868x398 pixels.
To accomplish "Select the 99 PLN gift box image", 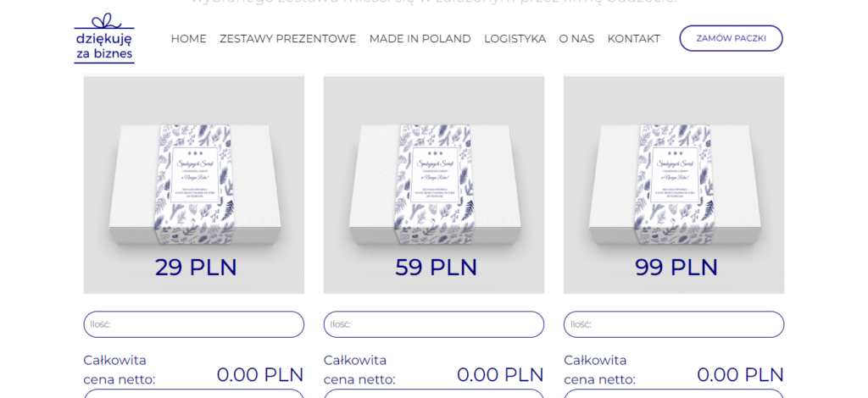I will [x=674, y=185].
